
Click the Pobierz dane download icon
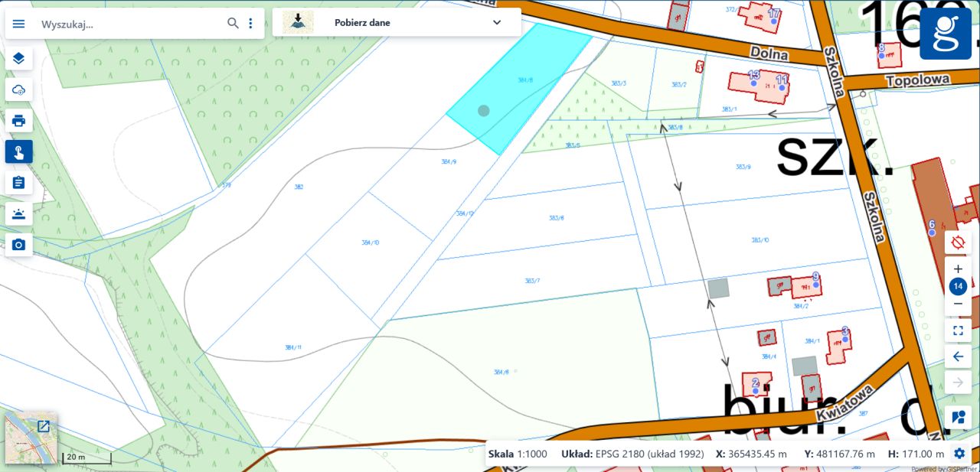click(298, 22)
